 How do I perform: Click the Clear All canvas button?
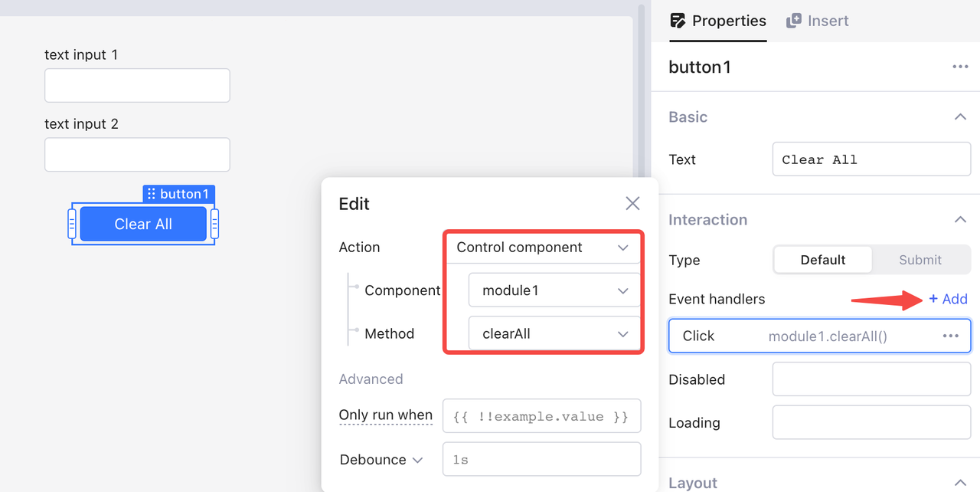pyautogui.click(x=143, y=225)
